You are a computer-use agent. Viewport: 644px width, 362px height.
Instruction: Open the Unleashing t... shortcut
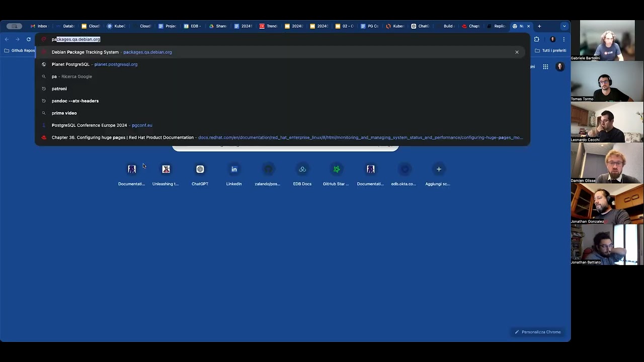pyautogui.click(x=166, y=174)
